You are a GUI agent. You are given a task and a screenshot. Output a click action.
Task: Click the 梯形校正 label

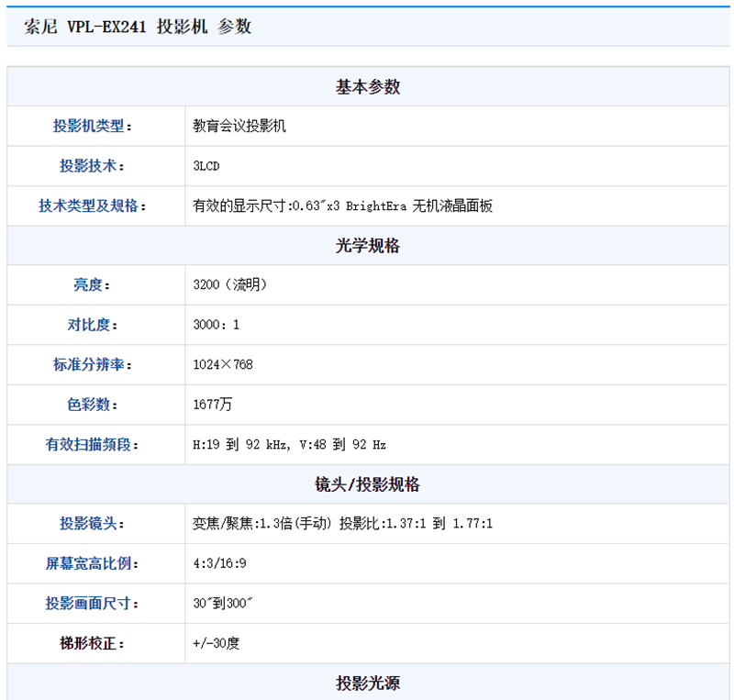(92, 643)
